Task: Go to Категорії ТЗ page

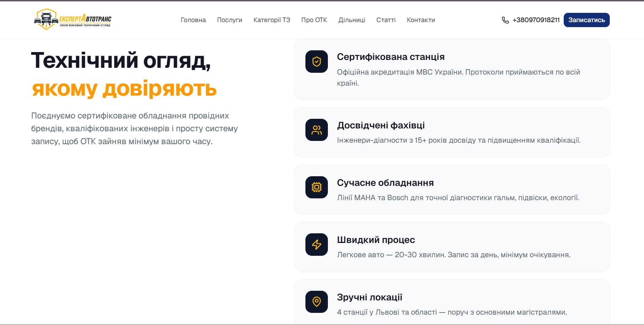Action: [272, 20]
